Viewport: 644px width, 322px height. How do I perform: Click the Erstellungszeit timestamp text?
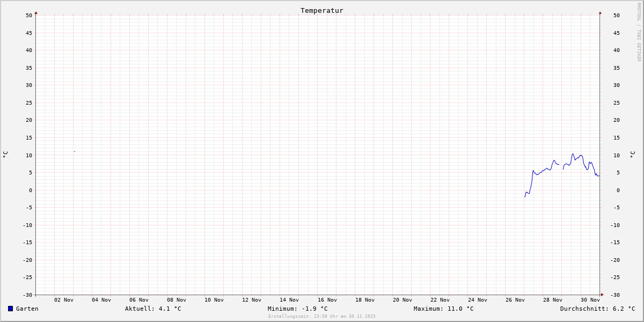322,316
